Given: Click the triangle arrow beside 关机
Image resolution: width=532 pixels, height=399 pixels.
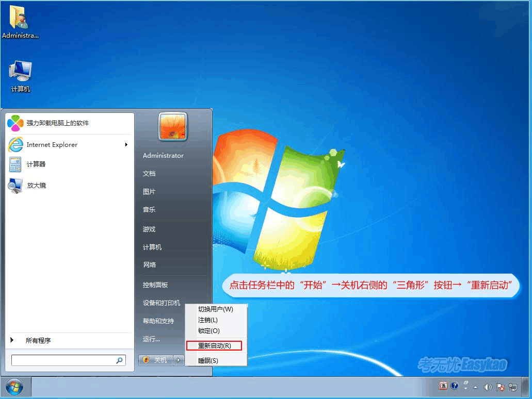Looking at the screenshot, I should [179, 360].
